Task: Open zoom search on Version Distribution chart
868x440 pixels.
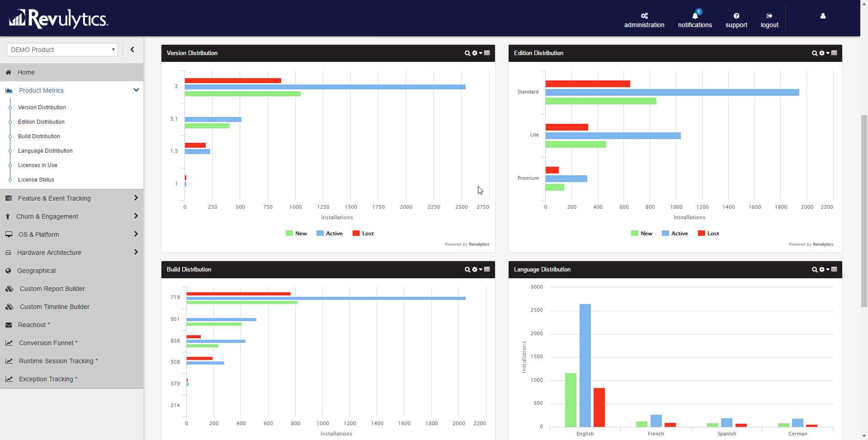Action: pos(468,53)
